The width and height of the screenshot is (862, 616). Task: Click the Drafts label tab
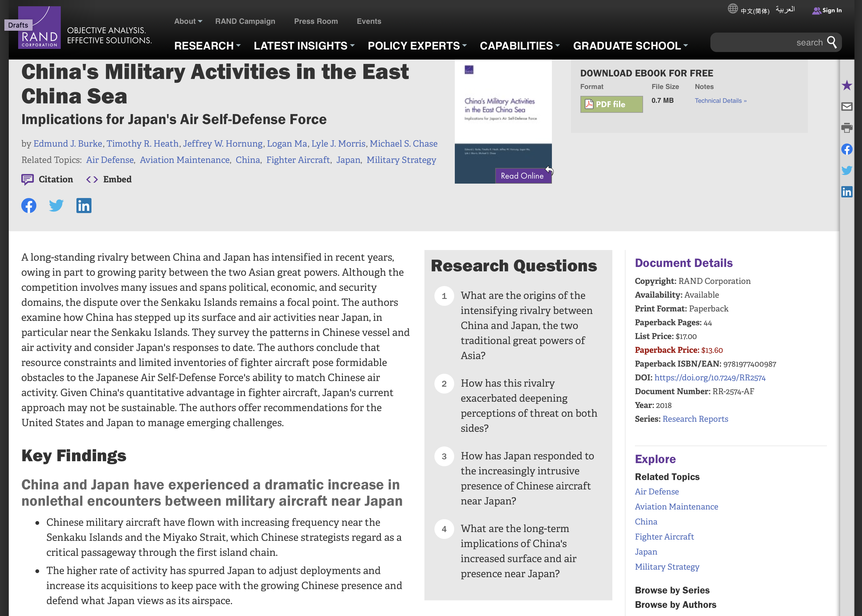tap(18, 25)
